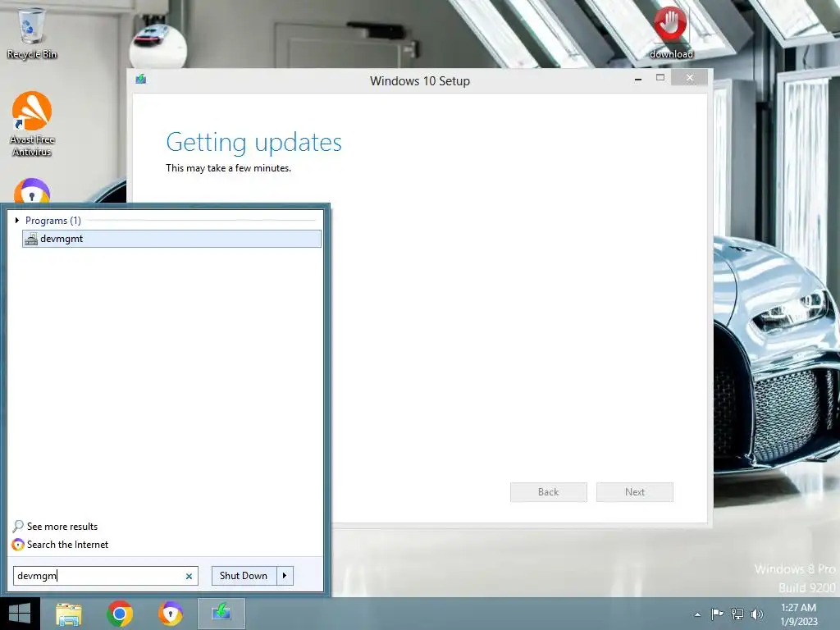
Task: Open File Explorer from the taskbar
Action: coord(69,614)
